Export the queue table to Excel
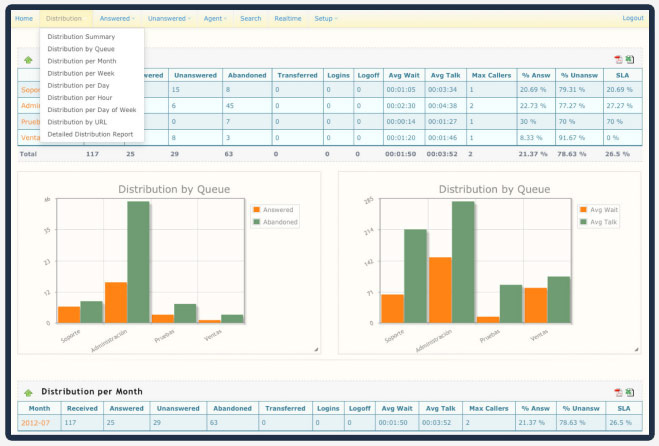 tap(630, 60)
